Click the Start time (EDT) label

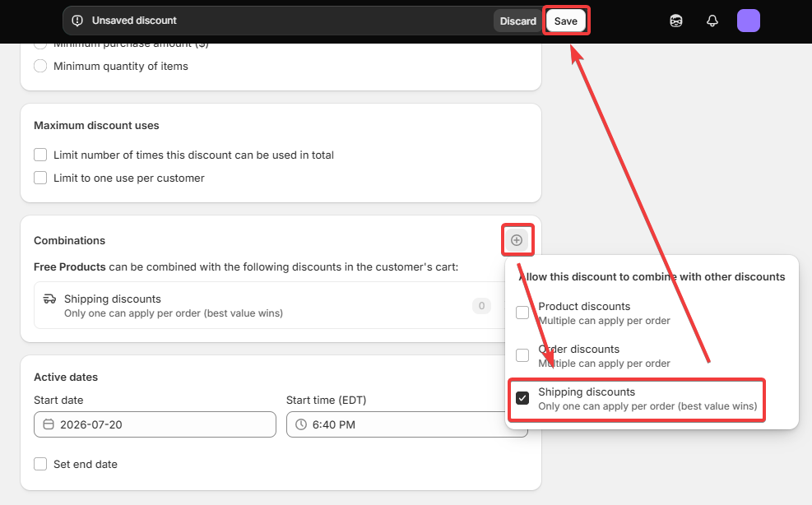click(327, 400)
